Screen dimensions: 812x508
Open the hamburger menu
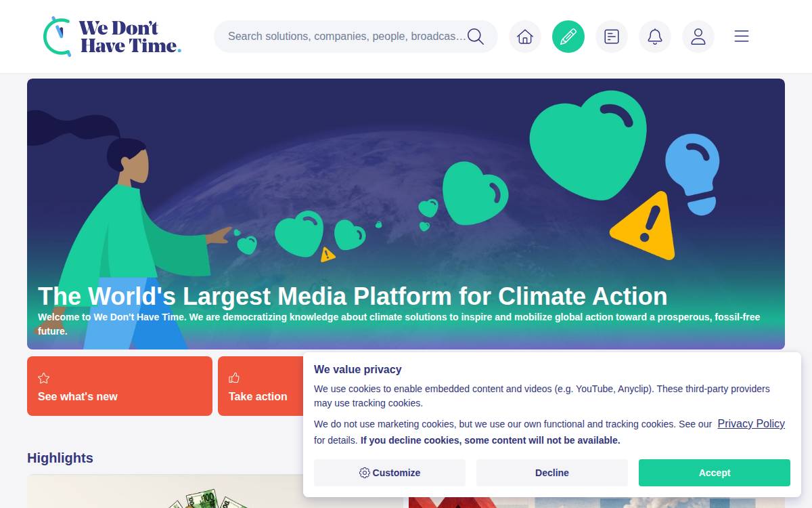pyautogui.click(x=742, y=37)
